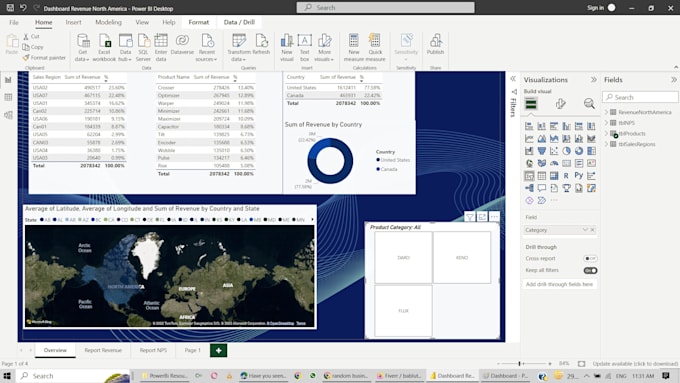Open the Data / Drill ribbon tab
Viewport: 680px width, 383px height.
tap(239, 22)
